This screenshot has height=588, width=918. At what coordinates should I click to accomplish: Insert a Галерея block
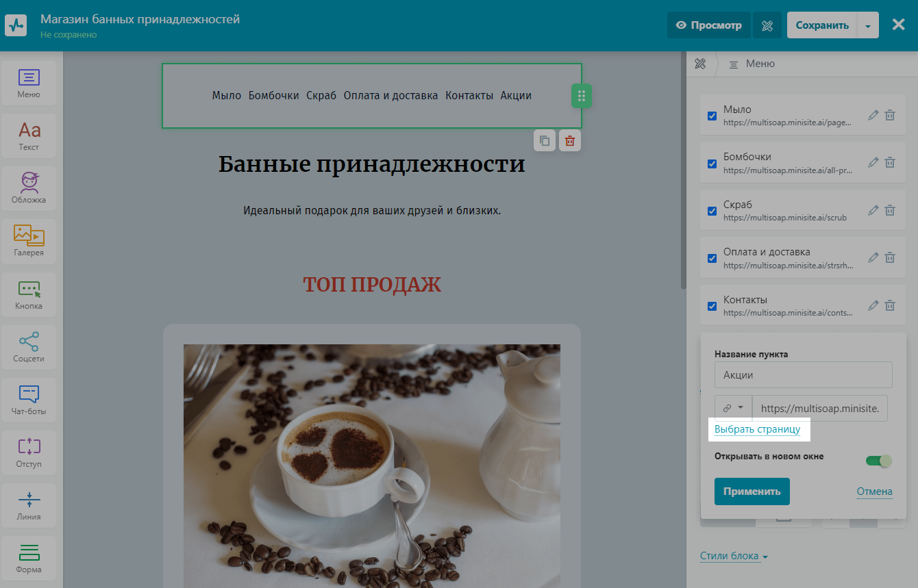(29, 241)
